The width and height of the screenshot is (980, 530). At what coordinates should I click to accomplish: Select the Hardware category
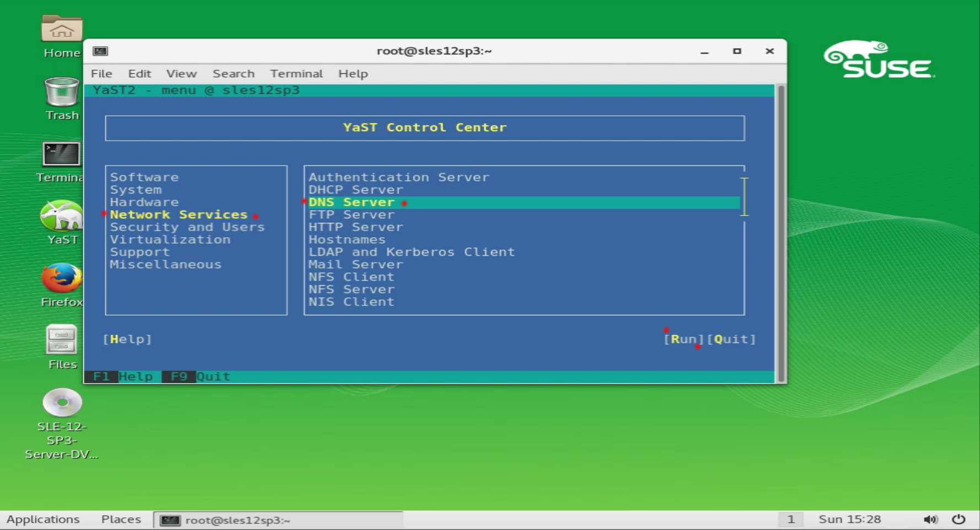tap(144, 202)
